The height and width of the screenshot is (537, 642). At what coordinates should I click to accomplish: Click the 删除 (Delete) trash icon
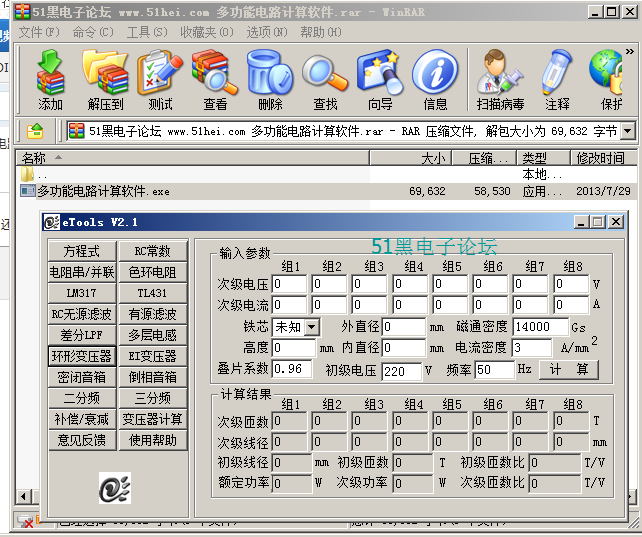point(270,80)
